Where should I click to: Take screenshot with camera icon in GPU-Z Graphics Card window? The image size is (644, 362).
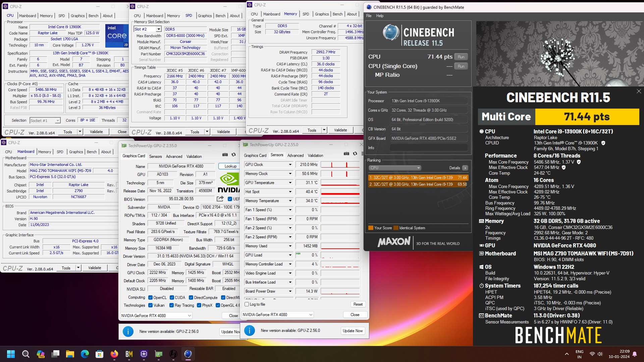(x=225, y=155)
